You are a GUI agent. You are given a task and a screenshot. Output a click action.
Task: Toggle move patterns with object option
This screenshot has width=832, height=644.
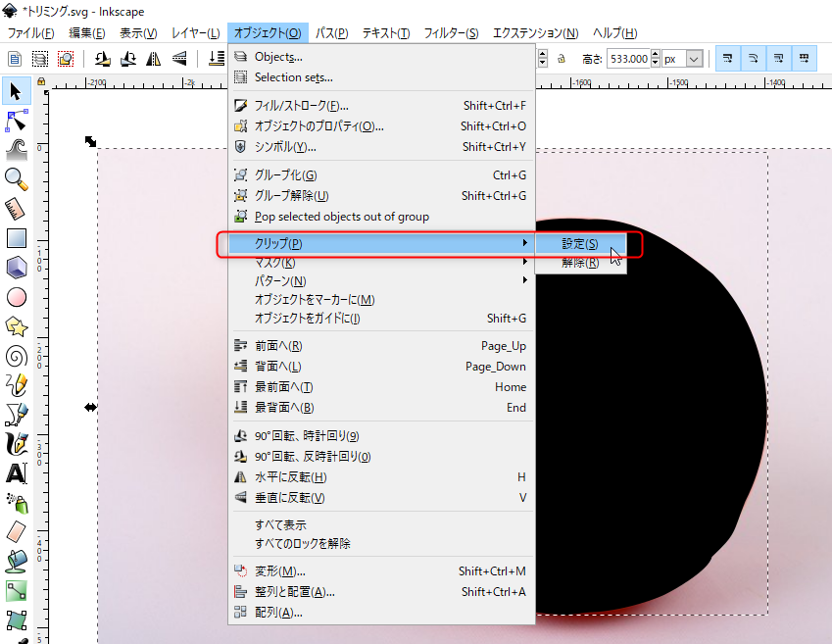(x=805, y=59)
